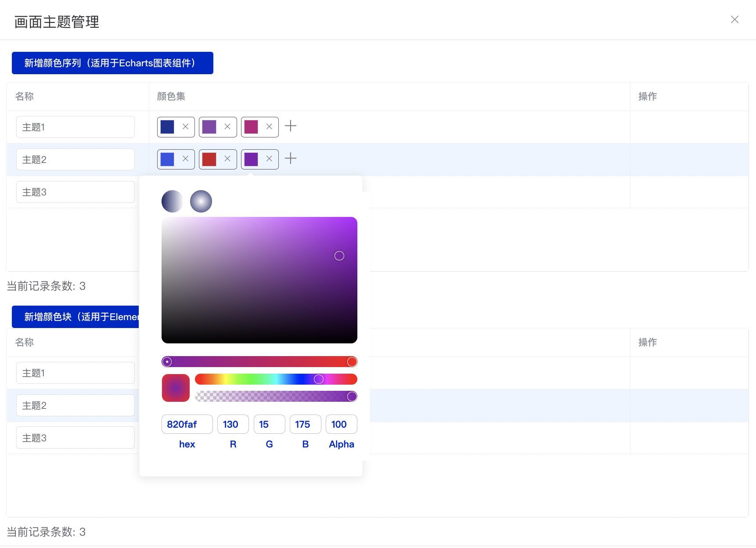
Task: Select the red gradient stop handle
Action: click(352, 362)
